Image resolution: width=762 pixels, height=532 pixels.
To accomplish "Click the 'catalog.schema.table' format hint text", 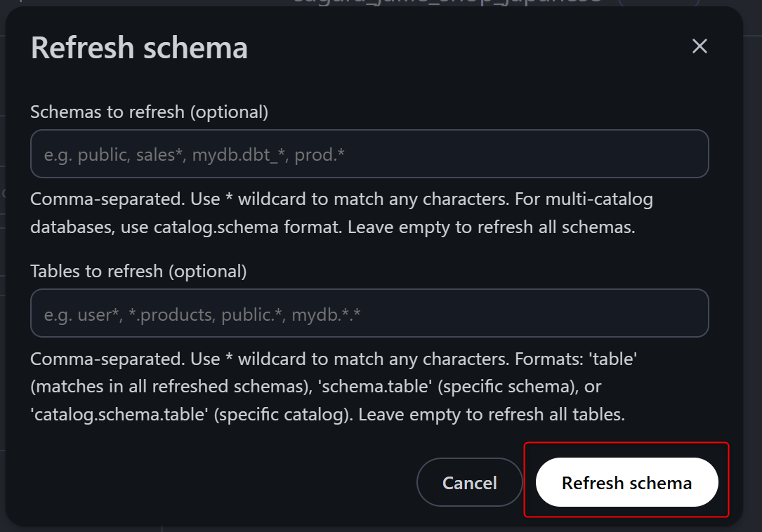I will 119,414.
